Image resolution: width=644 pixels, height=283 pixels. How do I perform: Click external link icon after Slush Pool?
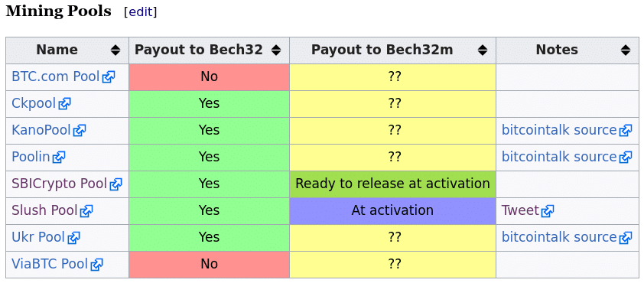(86, 210)
